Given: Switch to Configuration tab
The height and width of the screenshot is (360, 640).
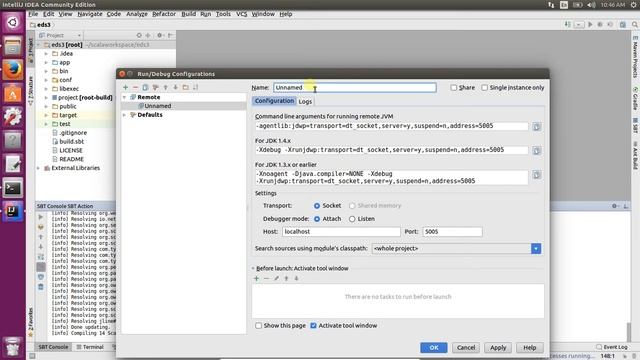Looking at the screenshot, I should tap(274, 101).
